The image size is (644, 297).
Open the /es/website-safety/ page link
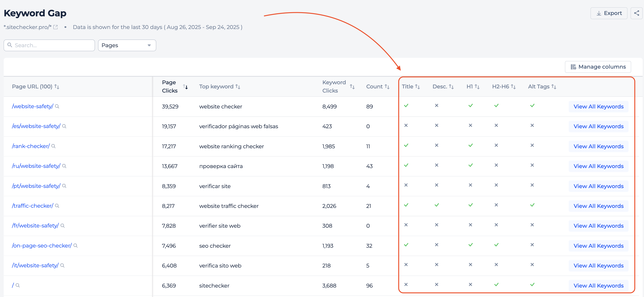click(x=36, y=126)
